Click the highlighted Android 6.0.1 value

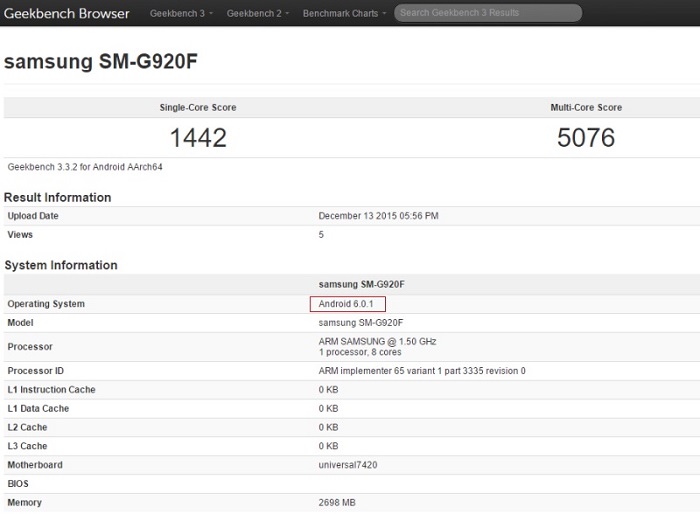click(347, 304)
